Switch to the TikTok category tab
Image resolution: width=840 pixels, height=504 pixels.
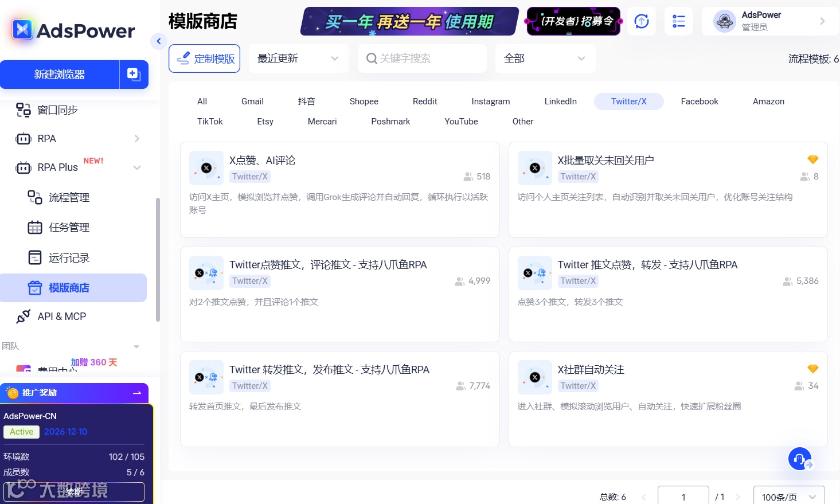[x=210, y=122]
